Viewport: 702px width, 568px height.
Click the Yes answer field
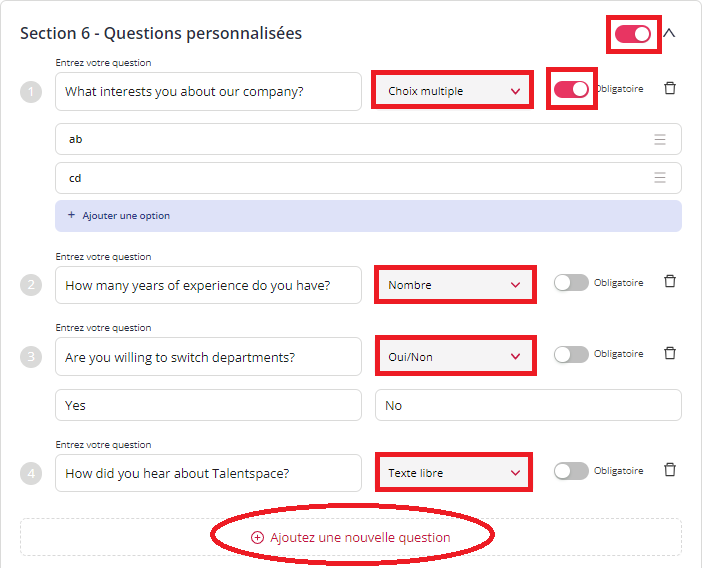point(208,405)
